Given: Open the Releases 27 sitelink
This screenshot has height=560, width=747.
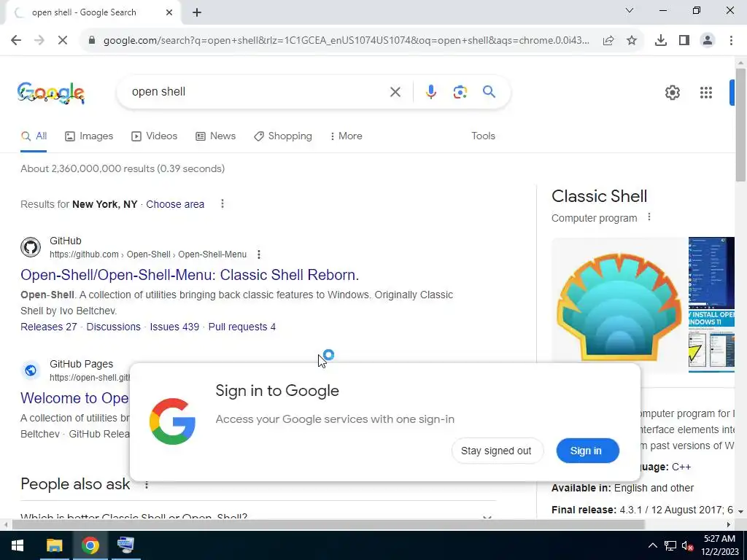Looking at the screenshot, I should click(49, 327).
